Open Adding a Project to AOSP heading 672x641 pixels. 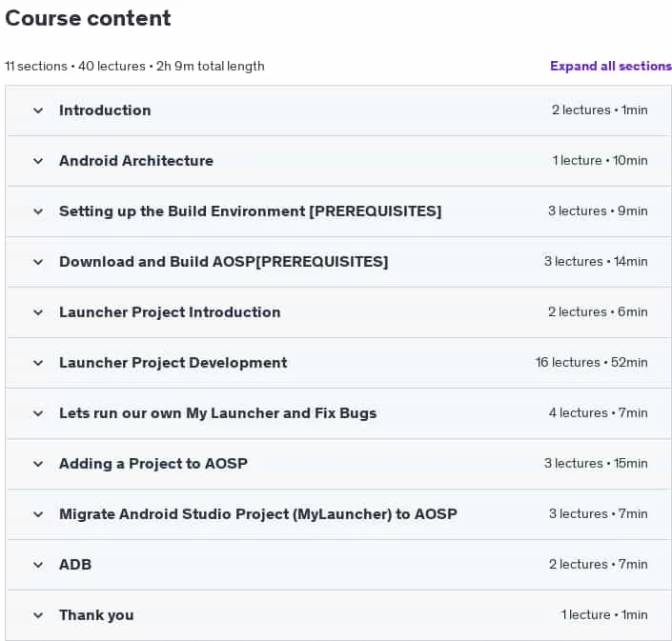point(153,464)
